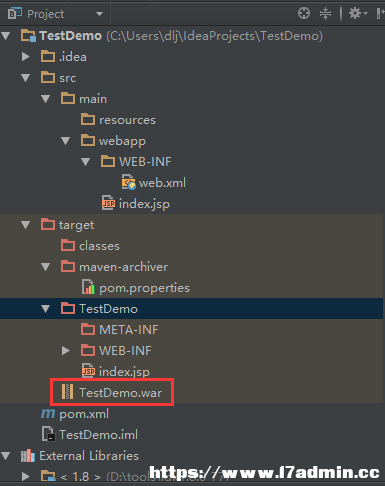The width and height of the screenshot is (385, 486).
Task: Select the resources folder
Action: tap(118, 120)
